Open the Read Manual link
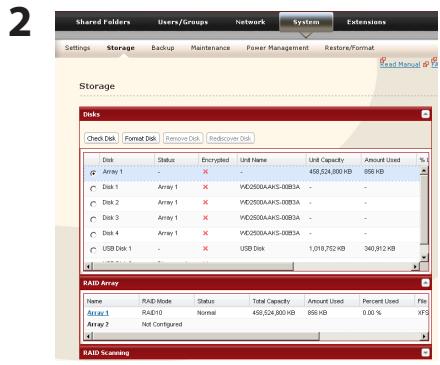Screen dimensions: 440x365 point(400,64)
